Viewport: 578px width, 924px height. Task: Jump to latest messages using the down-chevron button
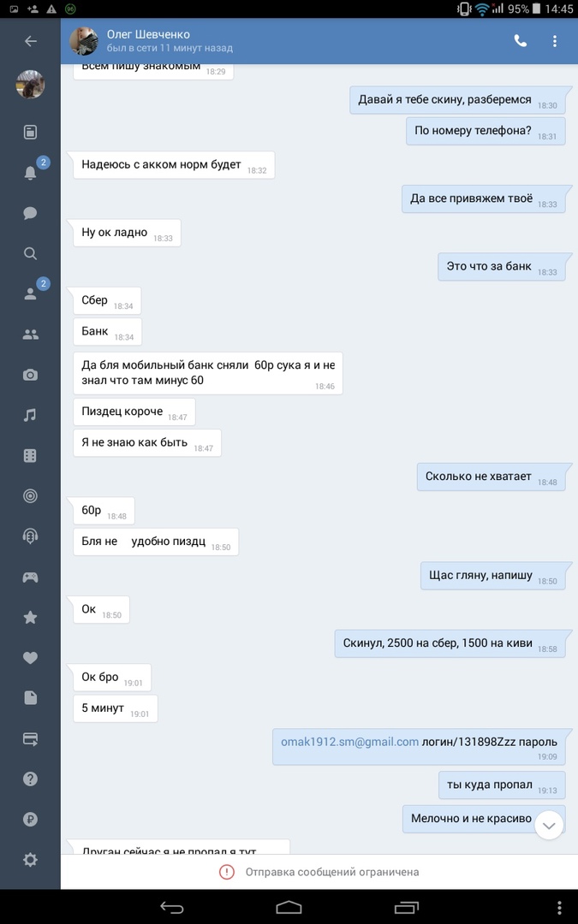coord(549,825)
